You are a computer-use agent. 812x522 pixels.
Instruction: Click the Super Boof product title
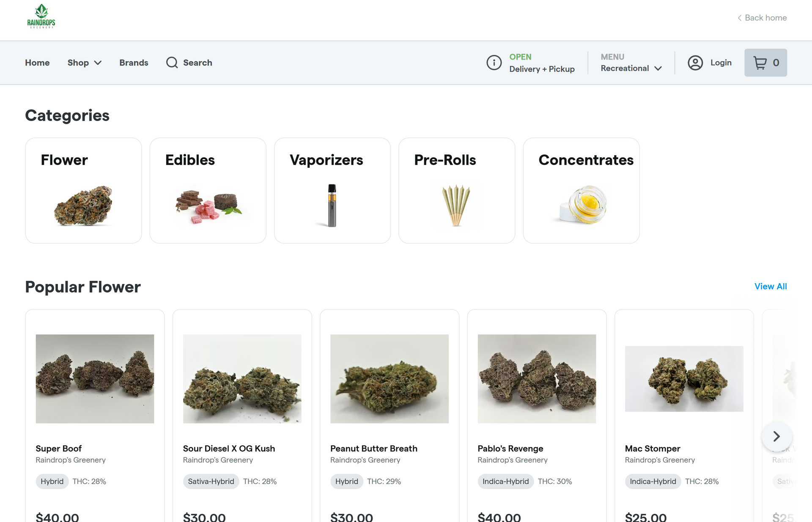(x=59, y=448)
